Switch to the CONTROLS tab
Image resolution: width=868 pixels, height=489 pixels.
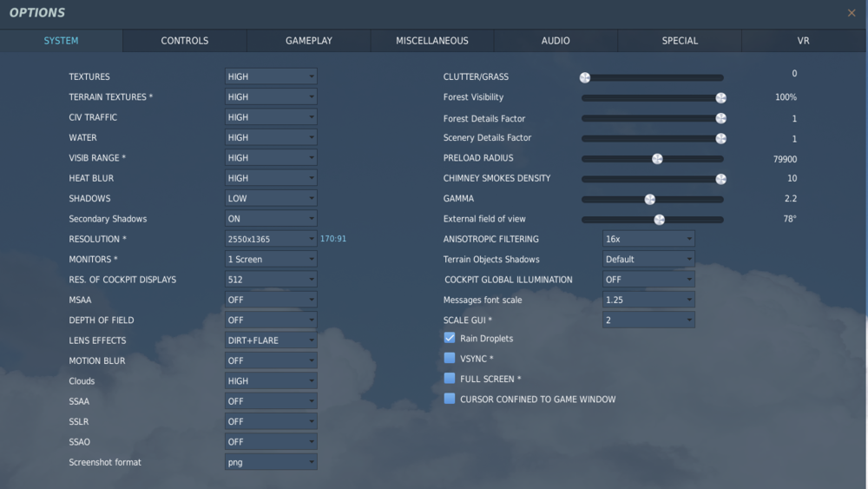click(185, 41)
